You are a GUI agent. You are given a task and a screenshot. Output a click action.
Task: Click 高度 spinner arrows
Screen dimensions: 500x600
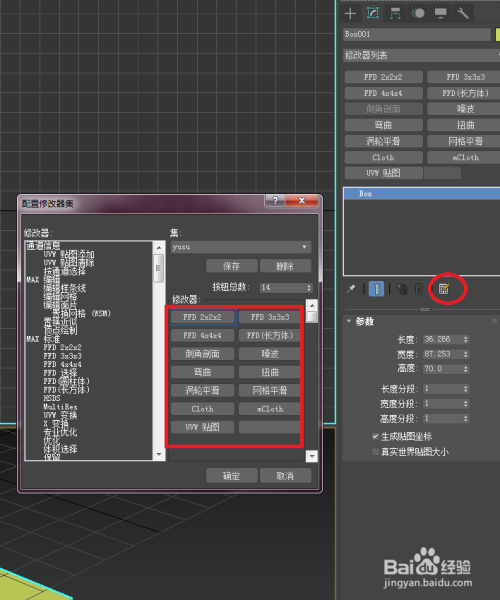466,369
